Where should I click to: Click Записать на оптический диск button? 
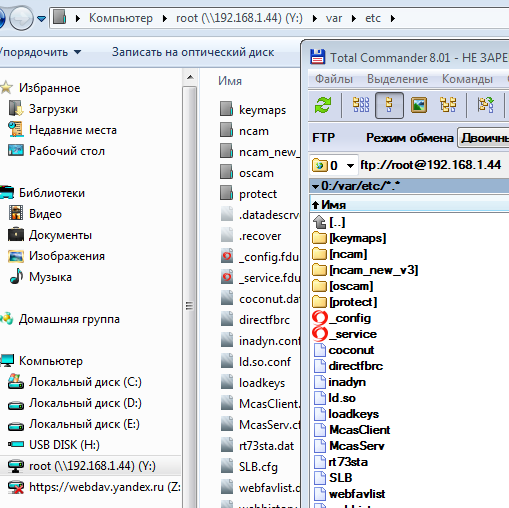coord(193,52)
